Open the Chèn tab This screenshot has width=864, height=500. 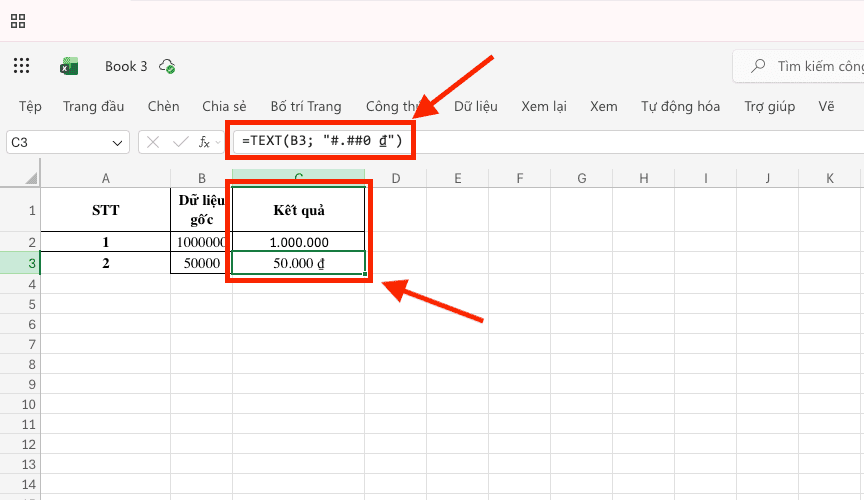tap(163, 106)
